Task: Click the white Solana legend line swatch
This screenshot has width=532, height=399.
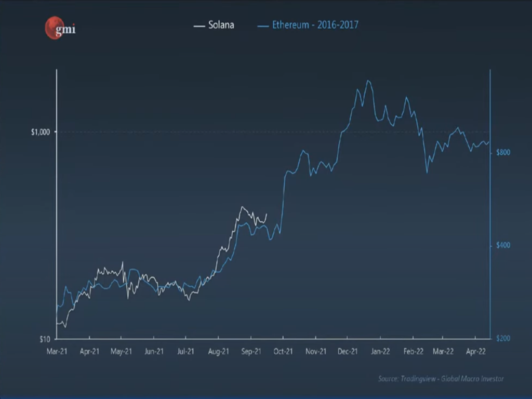Action: 199,25
